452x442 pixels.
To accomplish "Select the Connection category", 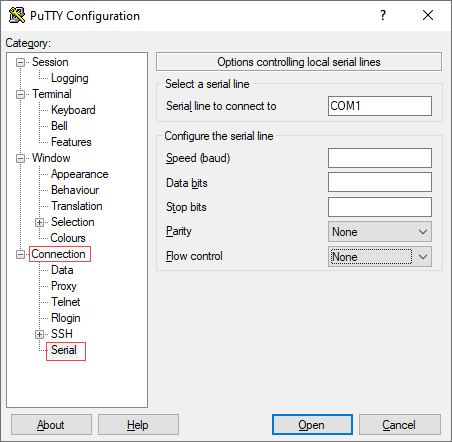I will point(58,254).
